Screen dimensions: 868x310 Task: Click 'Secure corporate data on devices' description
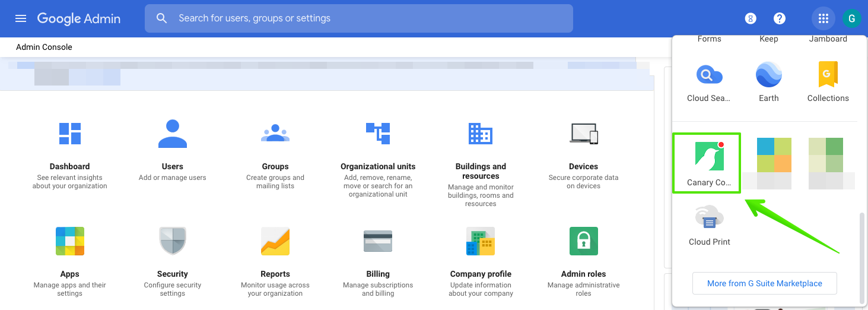584,182
